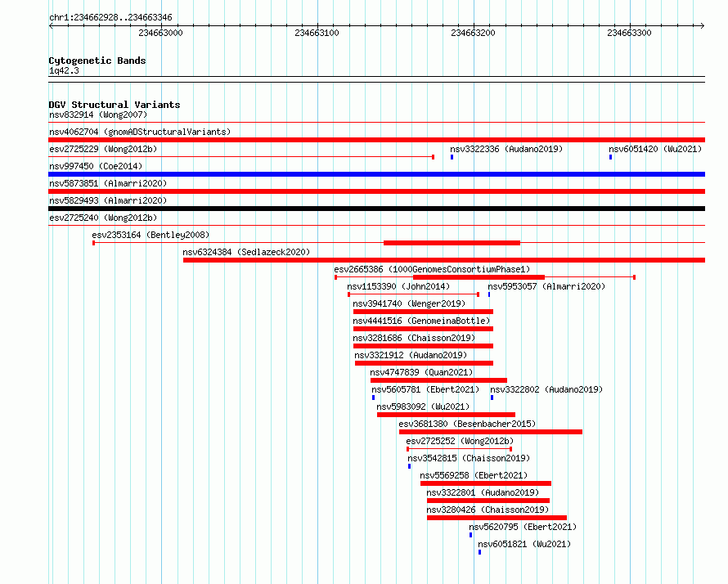Viewport: 728px width, 584px height.
Task: Click the DGV Structural Variants track title
Action: [115, 105]
